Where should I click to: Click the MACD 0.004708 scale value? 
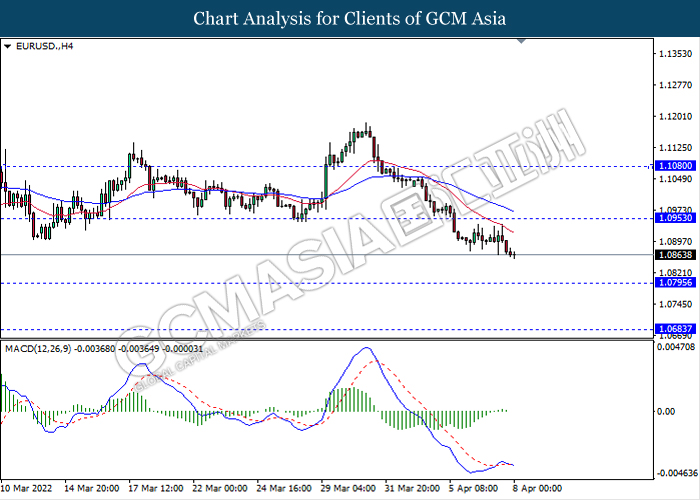point(676,347)
